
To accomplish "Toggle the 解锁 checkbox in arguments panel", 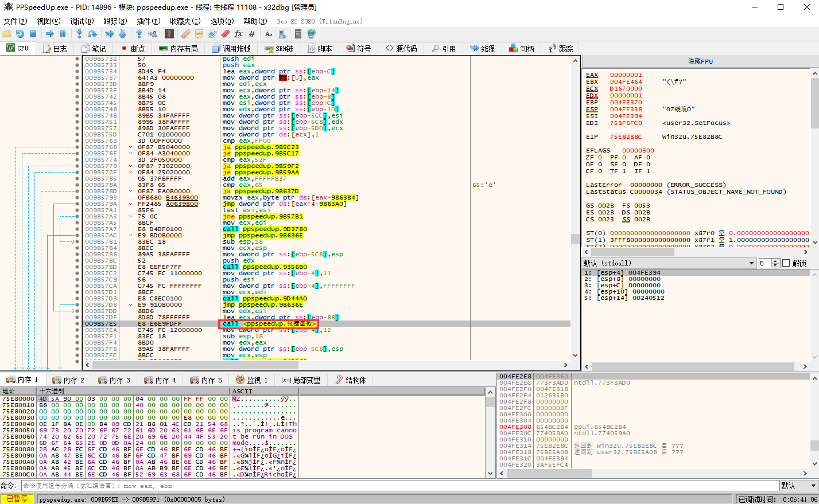I will 786,263.
